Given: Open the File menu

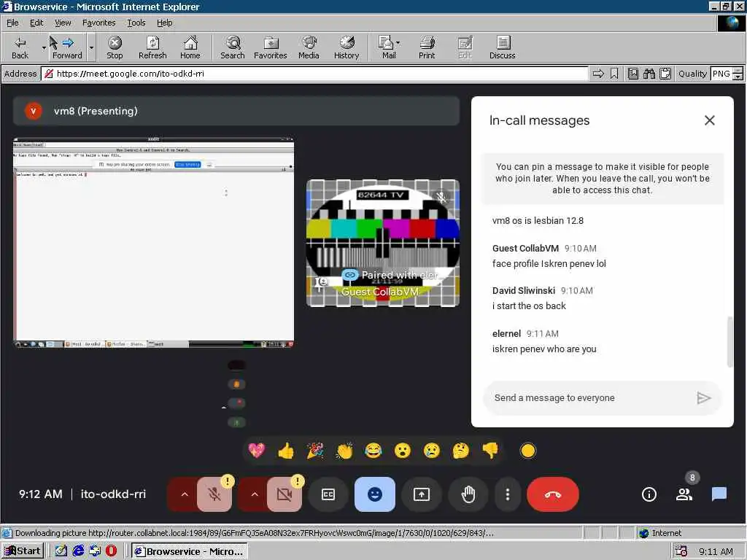Looking at the screenshot, I should (x=12, y=23).
